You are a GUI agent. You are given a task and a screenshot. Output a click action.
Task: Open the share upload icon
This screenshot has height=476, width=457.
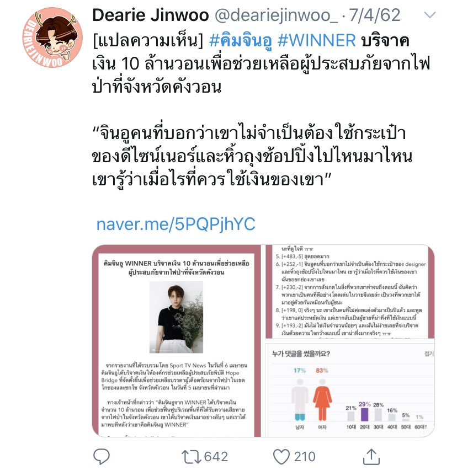click(x=371, y=456)
